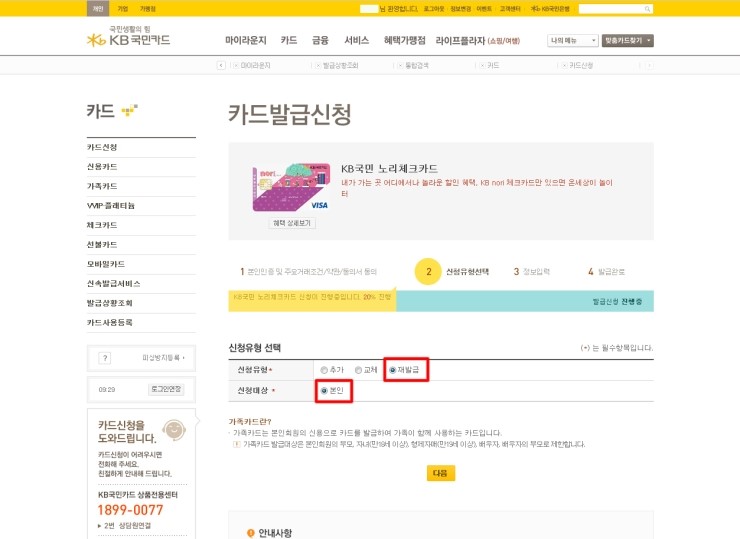Switch to the 개인 tab
This screenshot has height=539, width=740.
tap(98, 8)
